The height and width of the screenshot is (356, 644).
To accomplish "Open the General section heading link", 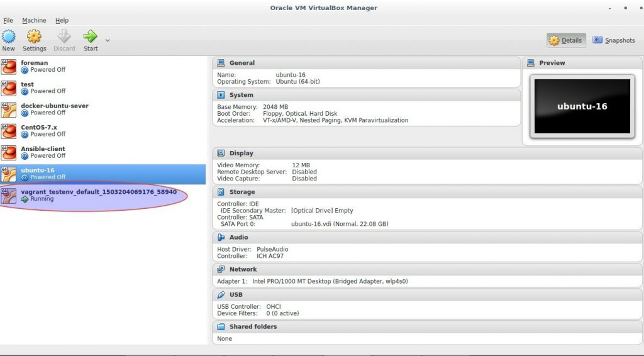I will (x=242, y=63).
